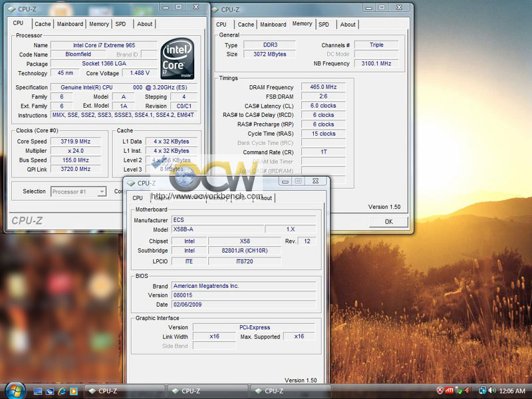
Task: Click the LPCIO value 'IT8720'
Action: 245,261
